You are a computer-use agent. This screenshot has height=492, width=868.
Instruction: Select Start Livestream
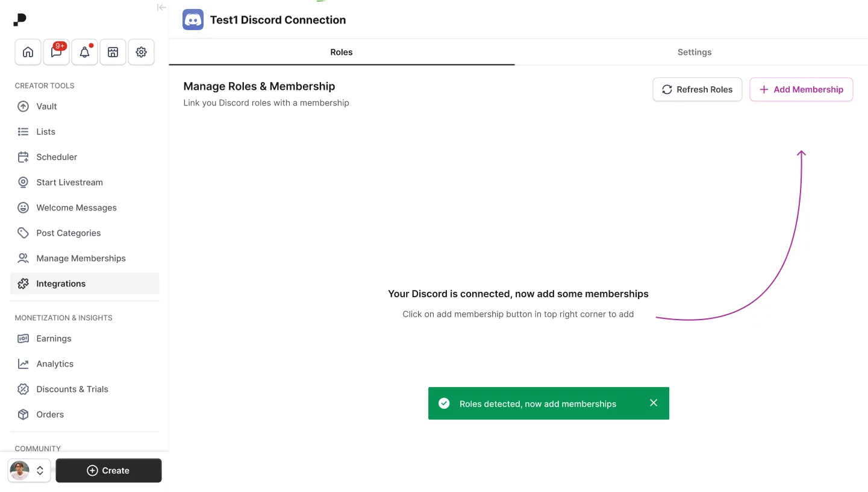coord(69,182)
